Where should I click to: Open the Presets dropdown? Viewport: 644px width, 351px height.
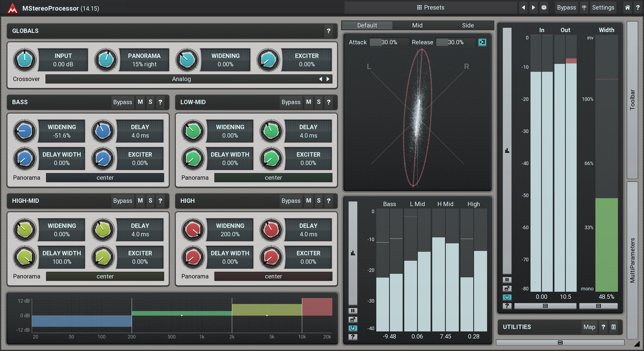431,8
